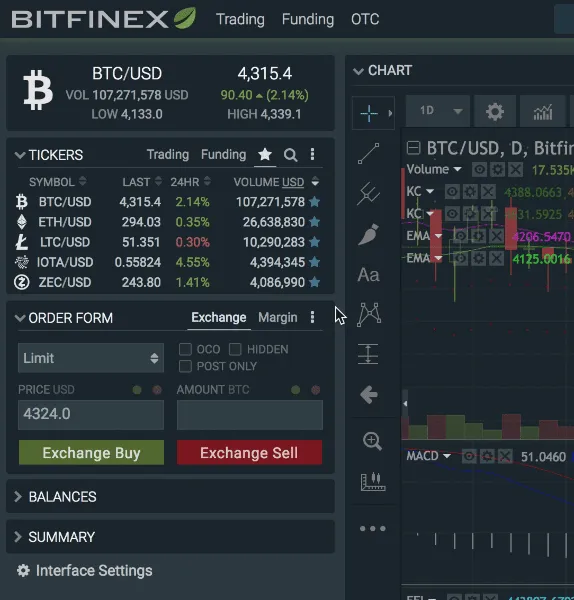The image size is (574, 600).
Task: Select the pitchfork drawing tool
Action: 369,193
